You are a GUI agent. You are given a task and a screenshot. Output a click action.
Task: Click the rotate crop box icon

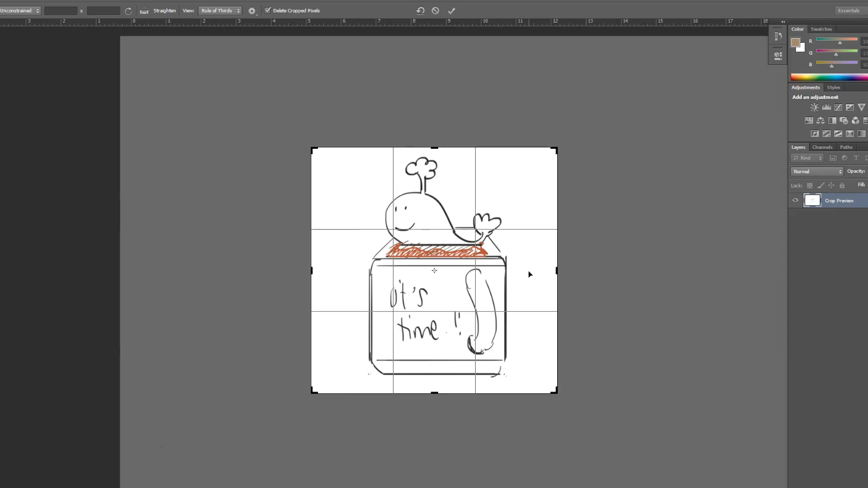pos(129,11)
